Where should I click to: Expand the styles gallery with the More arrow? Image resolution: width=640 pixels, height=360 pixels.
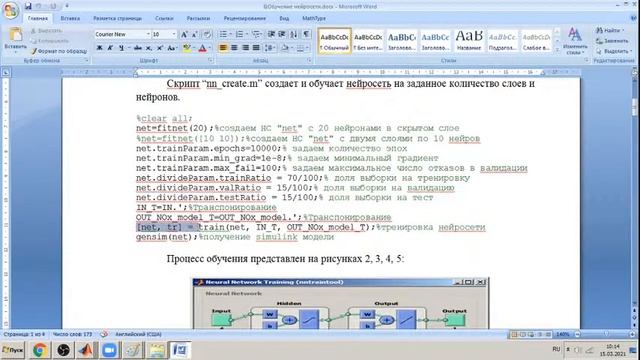click(x=557, y=49)
